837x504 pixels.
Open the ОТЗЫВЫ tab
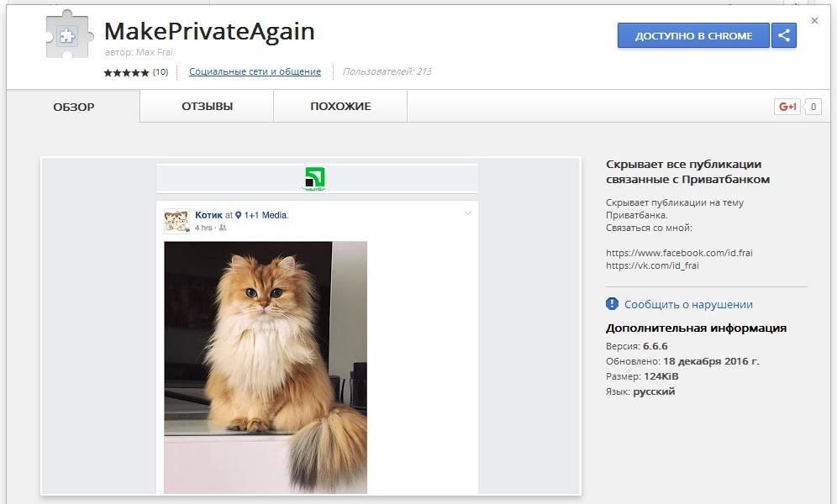(x=207, y=107)
